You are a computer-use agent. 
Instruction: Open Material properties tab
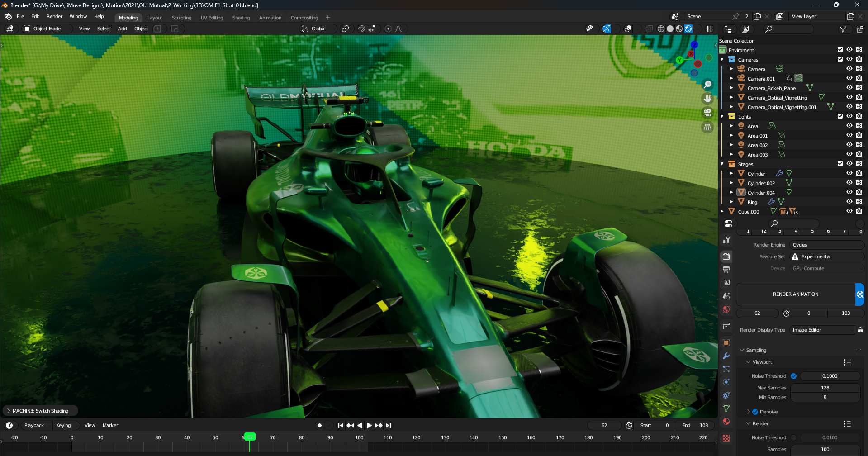[726, 422]
